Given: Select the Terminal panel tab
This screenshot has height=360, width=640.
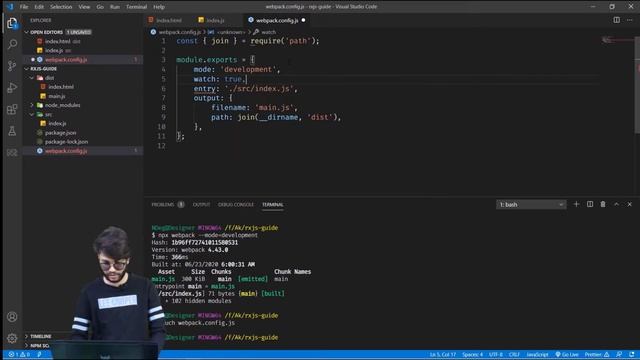Looking at the screenshot, I should coord(273,204).
